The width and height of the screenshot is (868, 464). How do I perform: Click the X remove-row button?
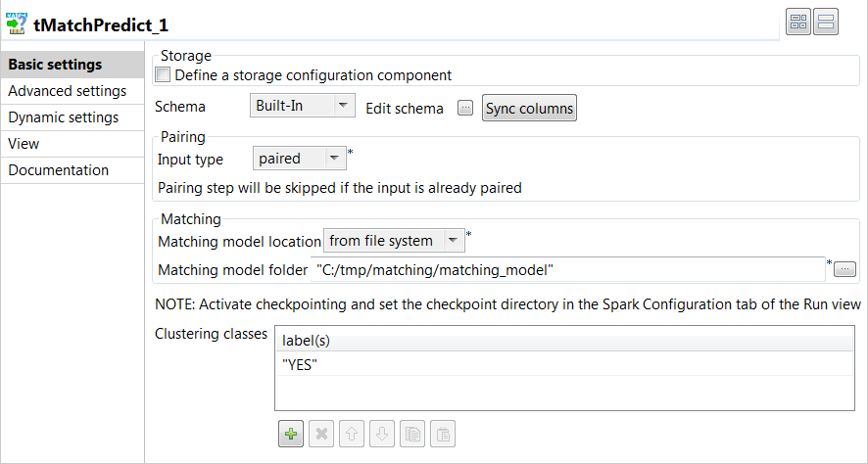click(320, 435)
